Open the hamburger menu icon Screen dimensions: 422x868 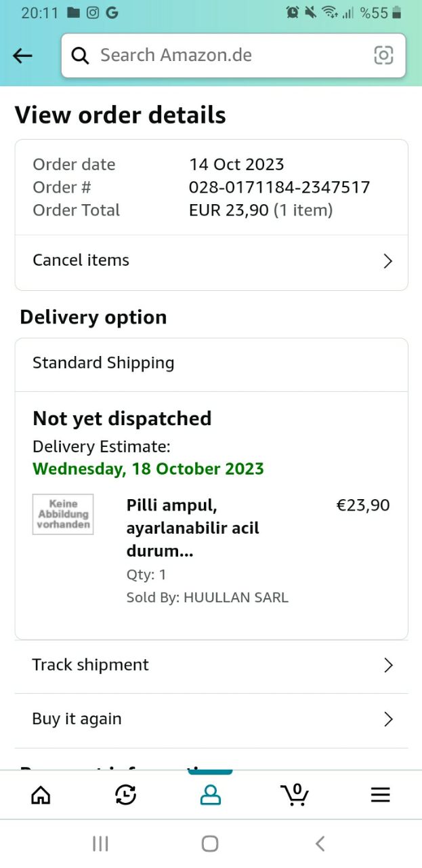380,795
